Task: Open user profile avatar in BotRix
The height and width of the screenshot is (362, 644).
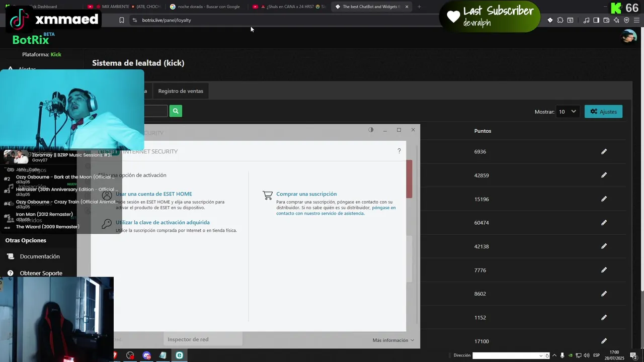Action: pyautogui.click(x=629, y=37)
